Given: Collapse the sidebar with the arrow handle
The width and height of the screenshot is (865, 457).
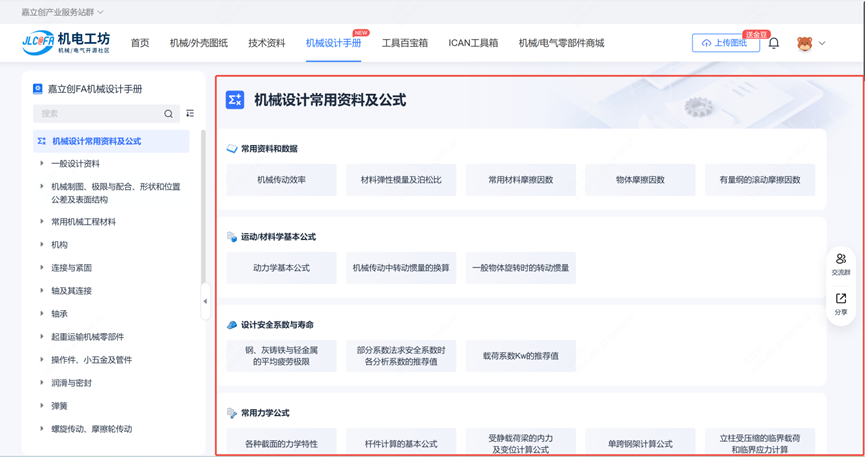Looking at the screenshot, I should tap(205, 301).
